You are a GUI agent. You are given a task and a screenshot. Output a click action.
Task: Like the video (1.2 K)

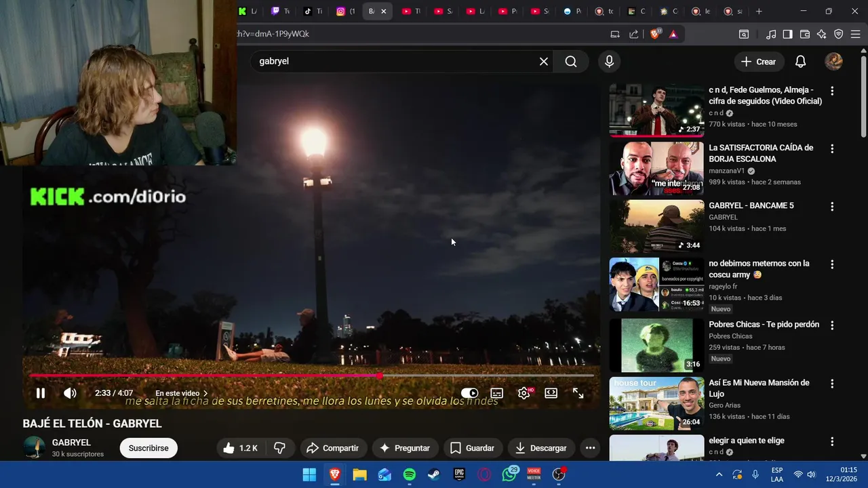click(241, 448)
